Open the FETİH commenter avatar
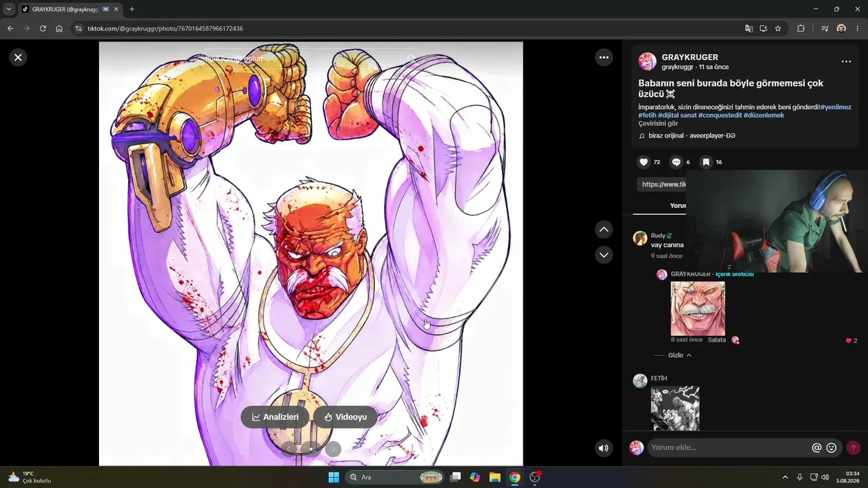The width and height of the screenshot is (868, 488). click(639, 380)
